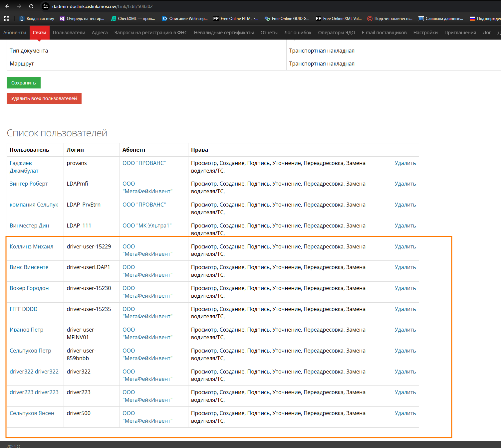Viewport: 501px width, 448px height.
Task: Open user link 'компания Сельпук'
Action: [x=34, y=205]
